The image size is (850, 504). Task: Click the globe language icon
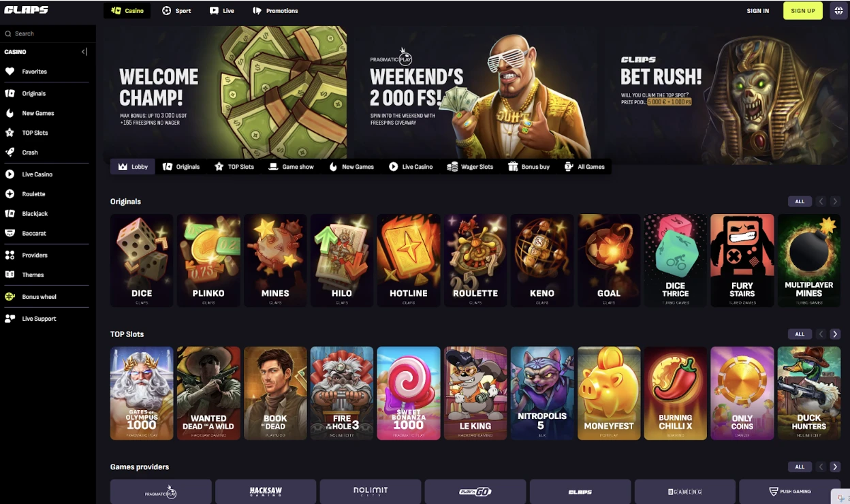[x=838, y=11]
